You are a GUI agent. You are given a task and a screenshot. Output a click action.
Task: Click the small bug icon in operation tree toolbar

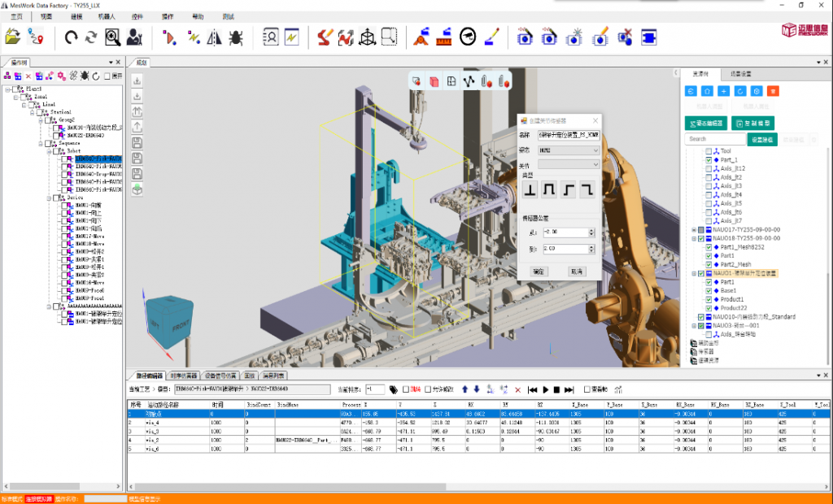pyautogui.click(x=85, y=76)
